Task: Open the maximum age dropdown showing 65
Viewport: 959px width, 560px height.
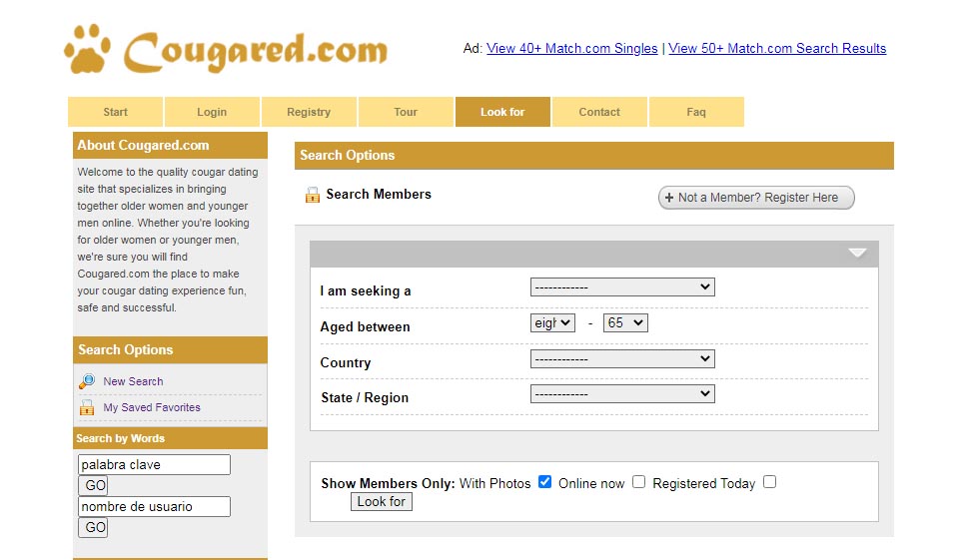Action: [625, 323]
